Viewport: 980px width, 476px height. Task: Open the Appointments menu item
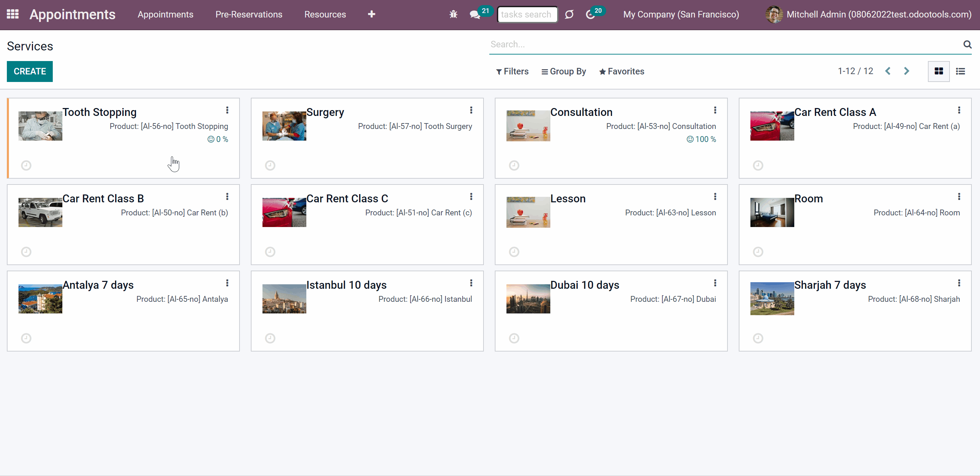point(166,14)
